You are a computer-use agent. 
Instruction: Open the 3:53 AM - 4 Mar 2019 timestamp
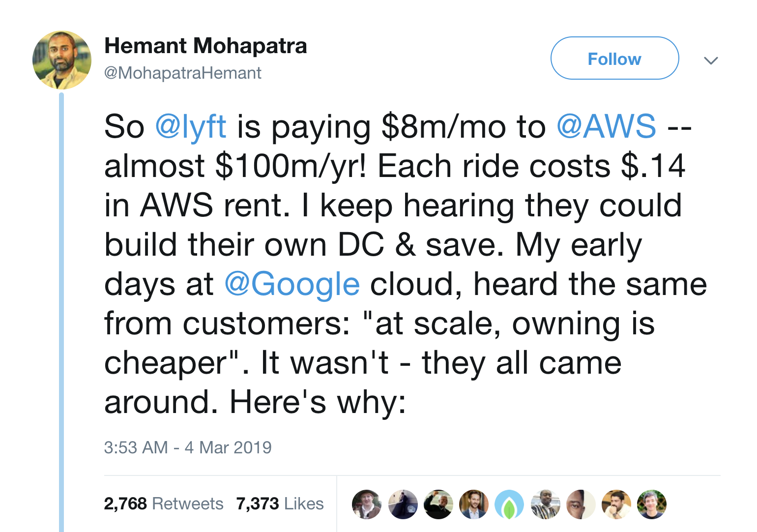(188, 447)
